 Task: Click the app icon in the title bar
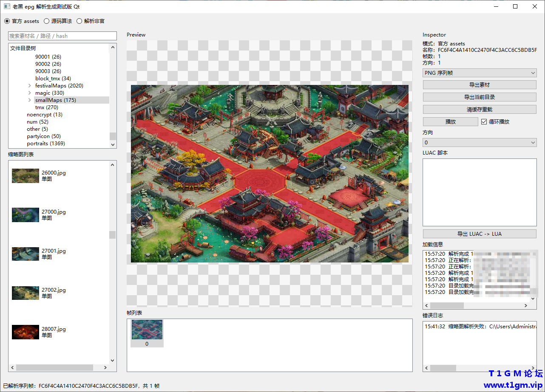[x=7, y=6]
